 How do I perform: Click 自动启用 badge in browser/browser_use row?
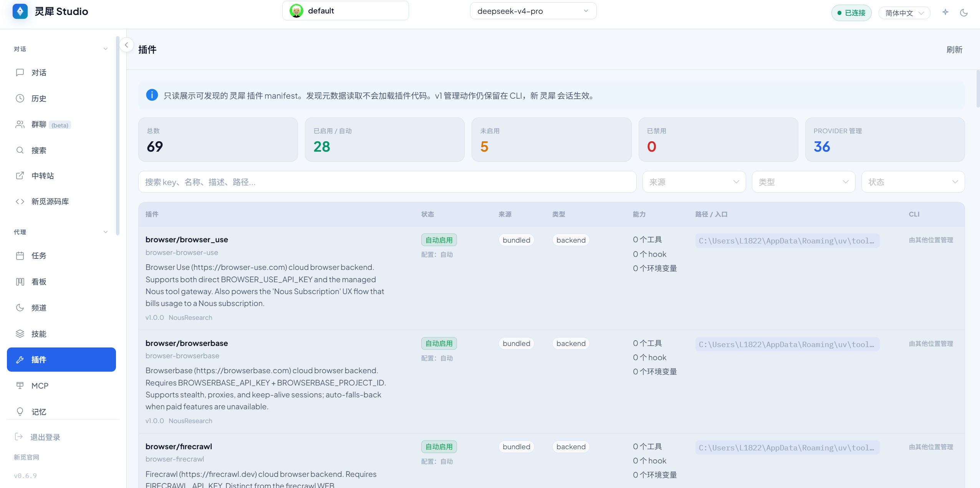439,240
